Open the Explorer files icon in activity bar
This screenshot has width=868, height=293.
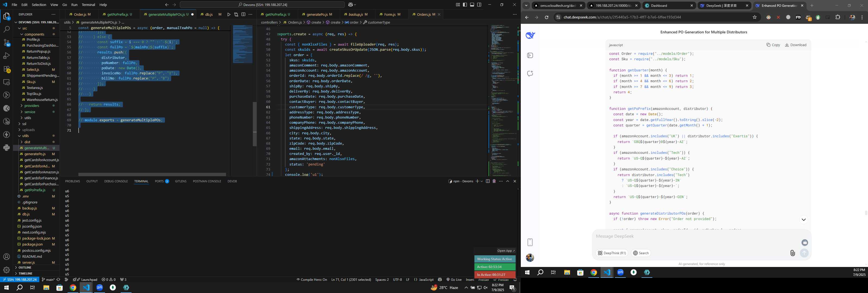pos(7,16)
